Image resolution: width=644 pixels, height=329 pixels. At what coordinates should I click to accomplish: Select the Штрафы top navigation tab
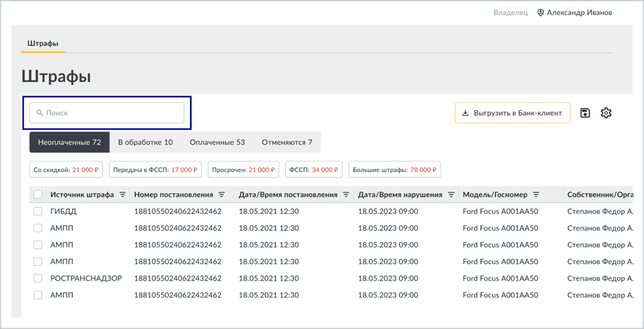[43, 43]
